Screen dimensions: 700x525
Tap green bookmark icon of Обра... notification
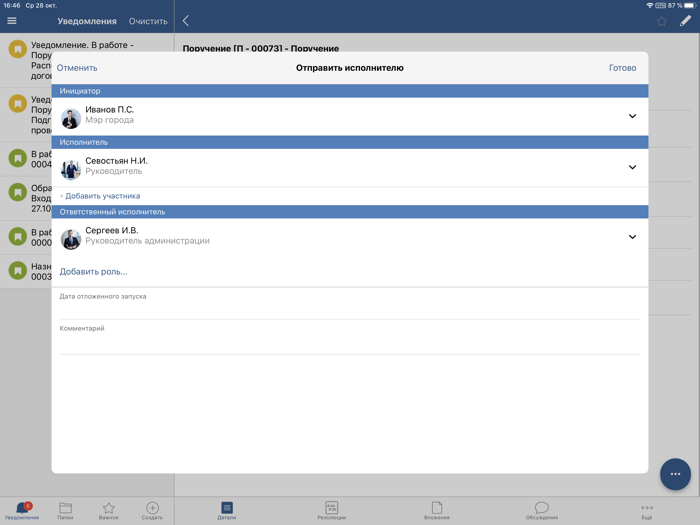point(18,192)
